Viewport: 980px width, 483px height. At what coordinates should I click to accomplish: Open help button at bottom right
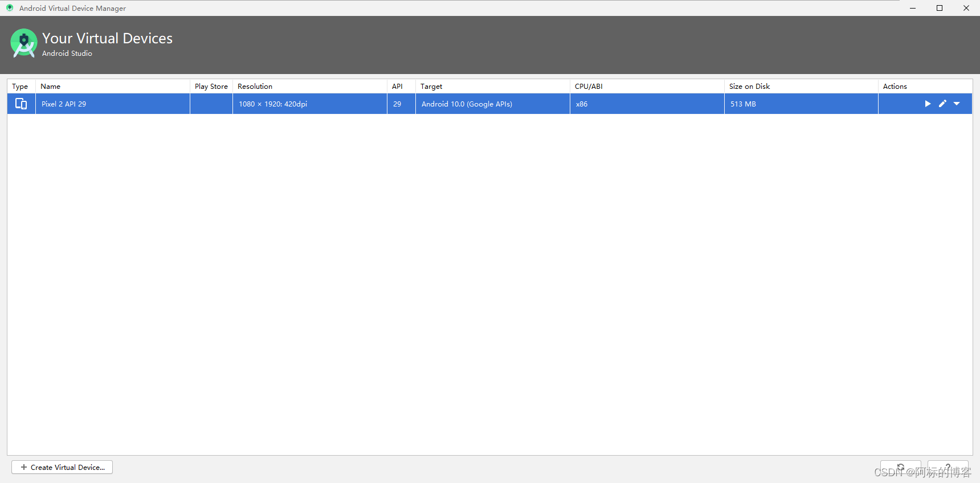(948, 467)
